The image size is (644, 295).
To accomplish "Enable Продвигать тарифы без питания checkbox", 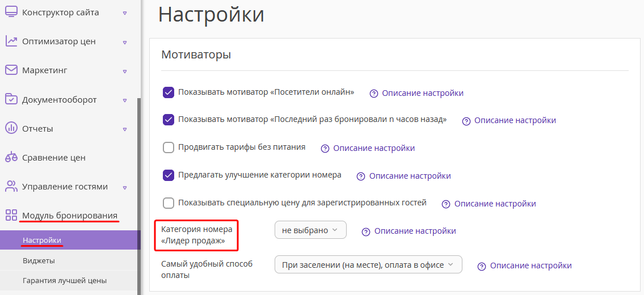I will coord(169,147).
